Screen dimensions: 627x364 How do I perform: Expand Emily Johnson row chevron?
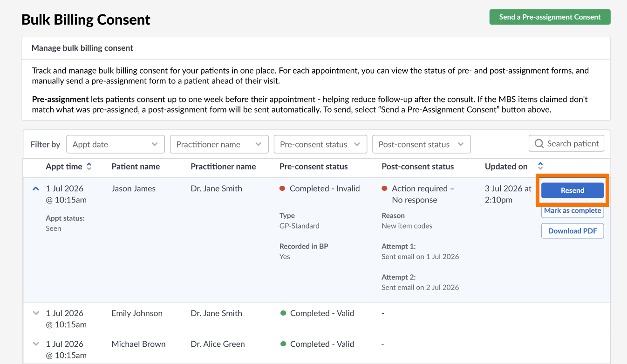coord(36,313)
